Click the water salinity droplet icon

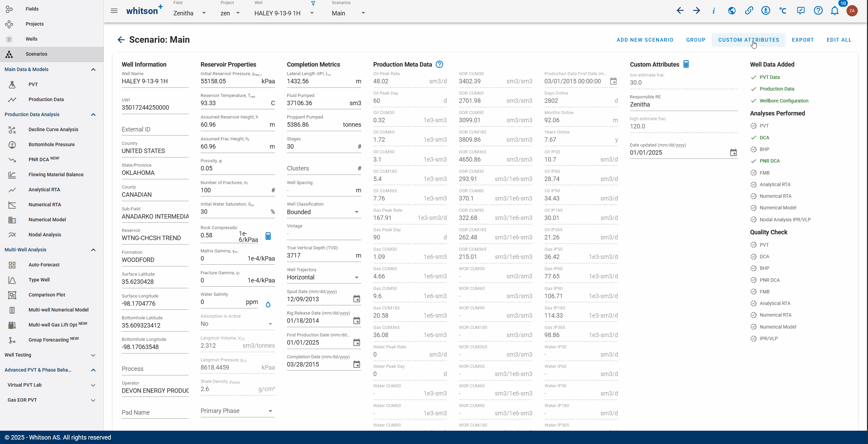click(268, 304)
